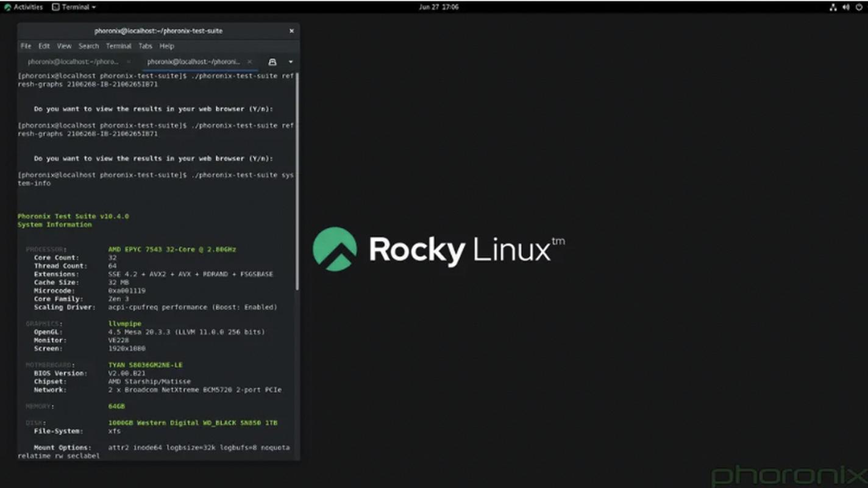Image resolution: width=868 pixels, height=488 pixels.
Task: Close the first terminal tab
Action: [129, 62]
